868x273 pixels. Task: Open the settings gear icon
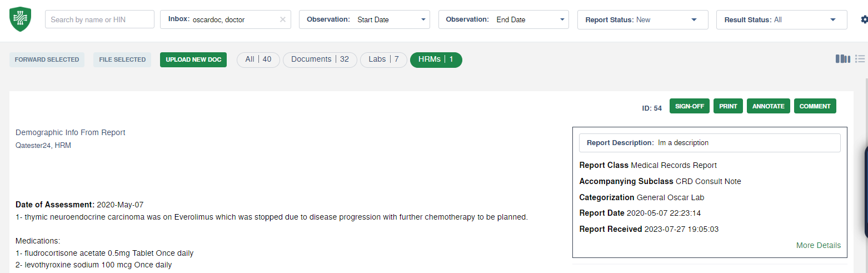864,19
